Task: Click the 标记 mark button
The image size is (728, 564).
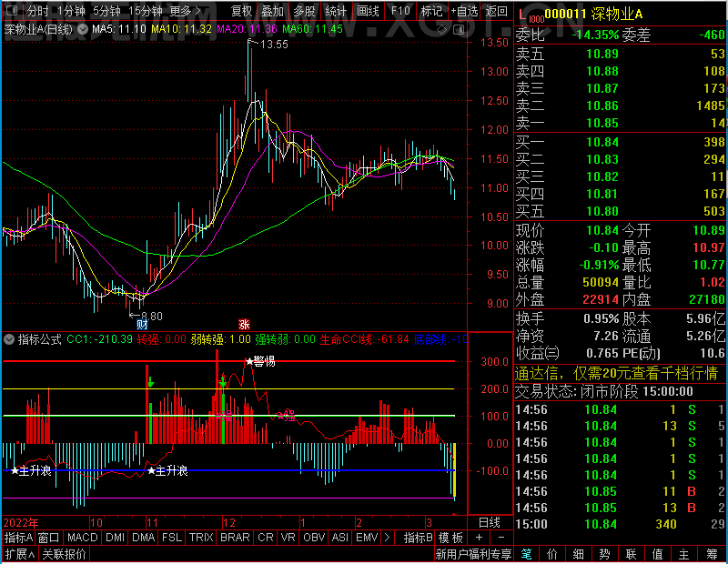Action: [x=431, y=11]
